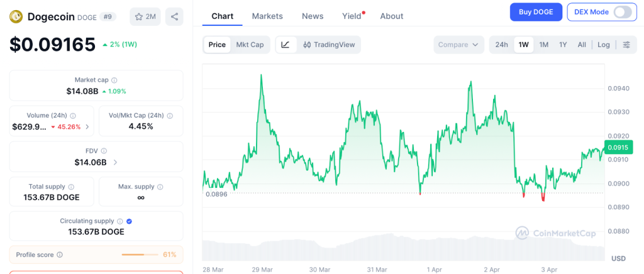Toggle the Log scale option
644x274 pixels.
604,45
